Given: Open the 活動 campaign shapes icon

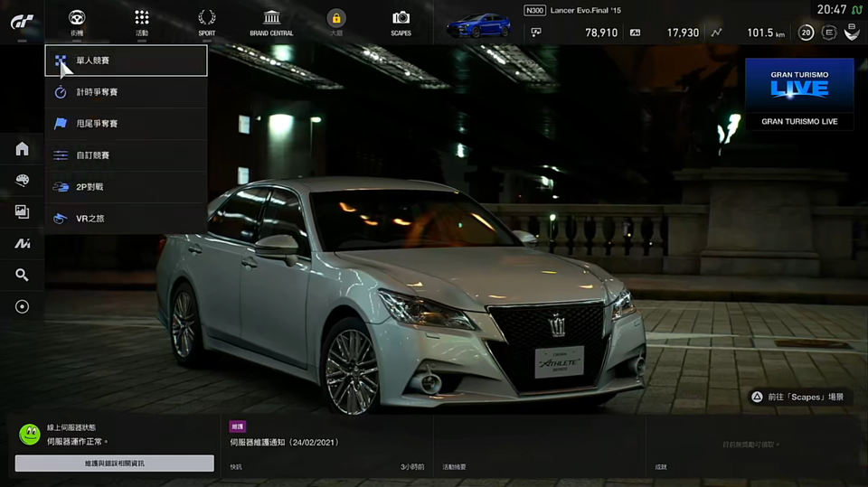Looking at the screenshot, I should click(x=142, y=18).
